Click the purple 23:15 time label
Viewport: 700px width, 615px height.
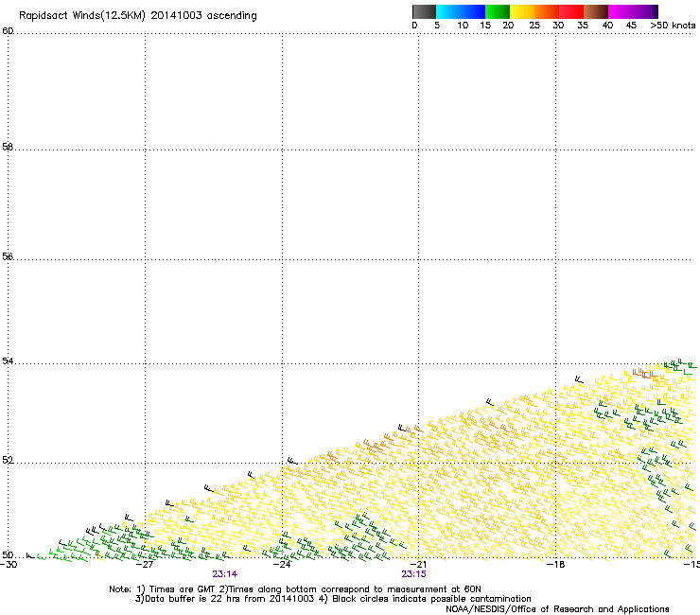point(413,574)
